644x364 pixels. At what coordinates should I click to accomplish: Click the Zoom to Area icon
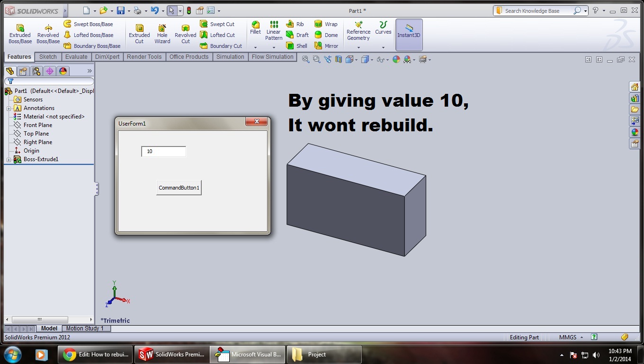click(x=316, y=59)
